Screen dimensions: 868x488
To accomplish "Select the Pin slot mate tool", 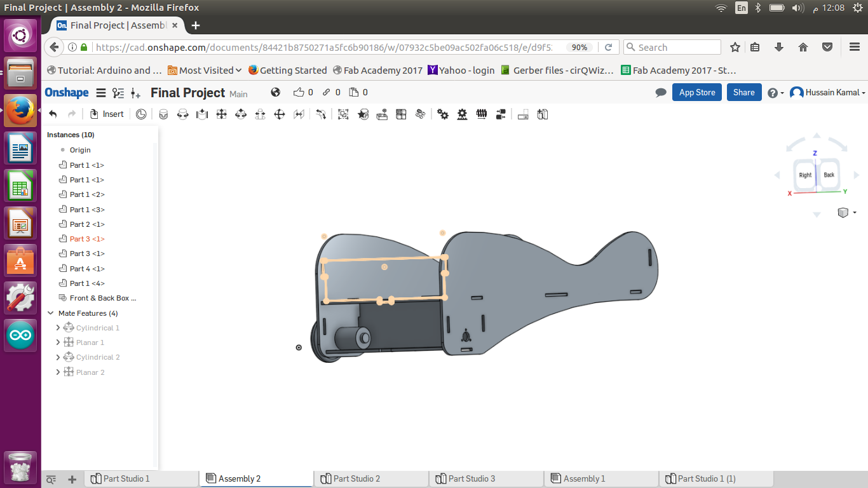I will coord(260,114).
